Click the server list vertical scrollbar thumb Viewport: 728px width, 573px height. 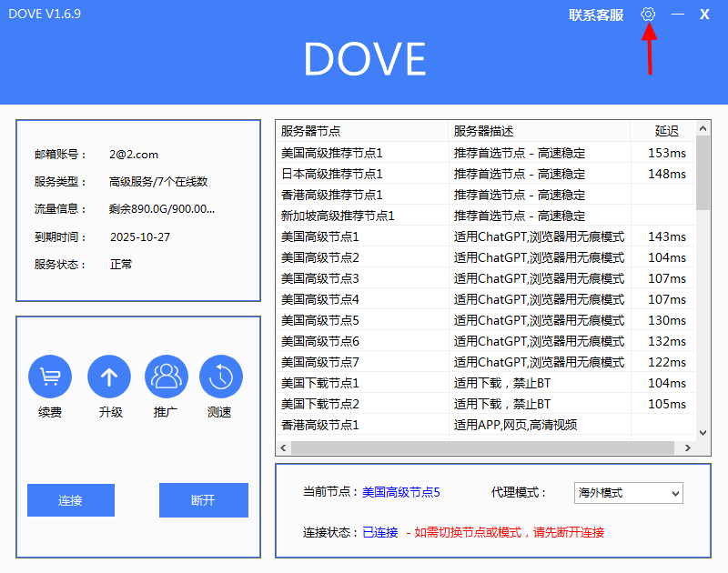tap(703, 173)
